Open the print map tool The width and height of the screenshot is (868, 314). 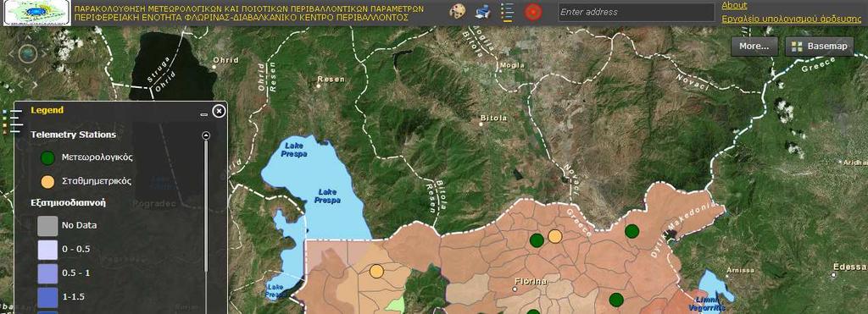tap(482, 12)
